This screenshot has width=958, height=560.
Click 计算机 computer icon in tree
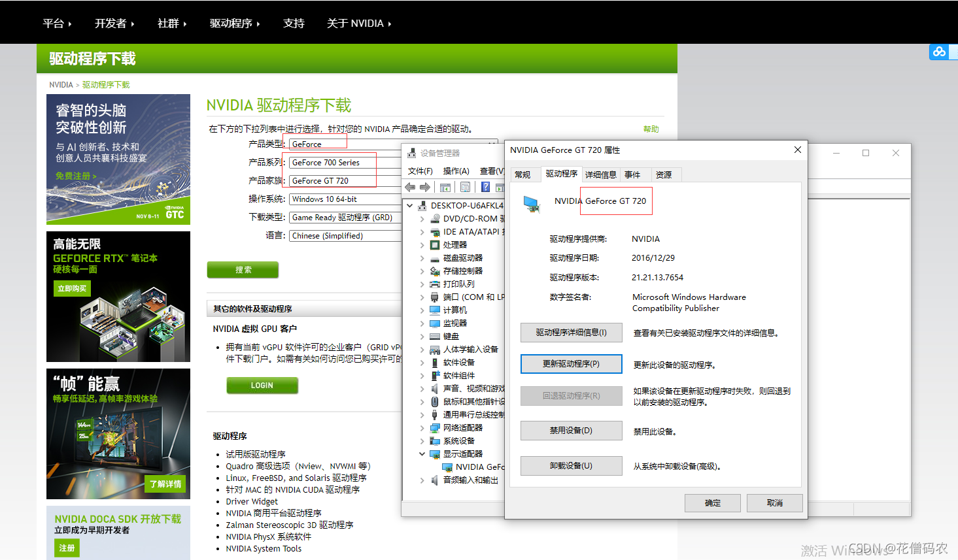435,310
